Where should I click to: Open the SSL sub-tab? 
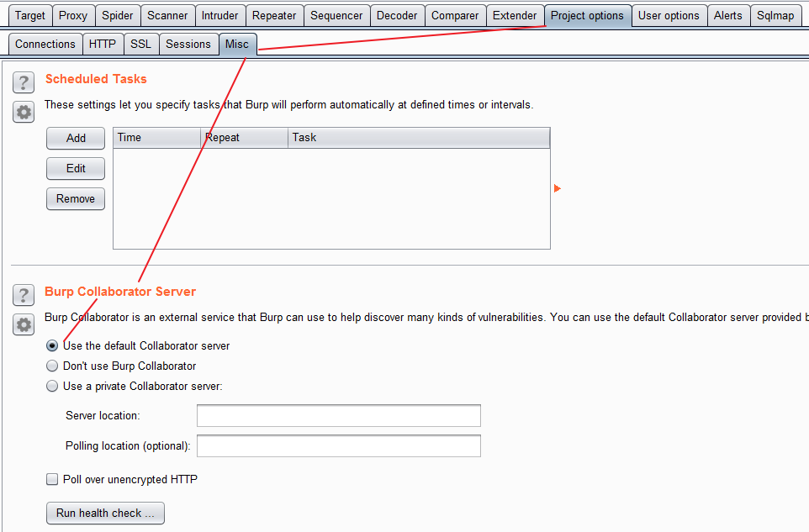(x=140, y=44)
